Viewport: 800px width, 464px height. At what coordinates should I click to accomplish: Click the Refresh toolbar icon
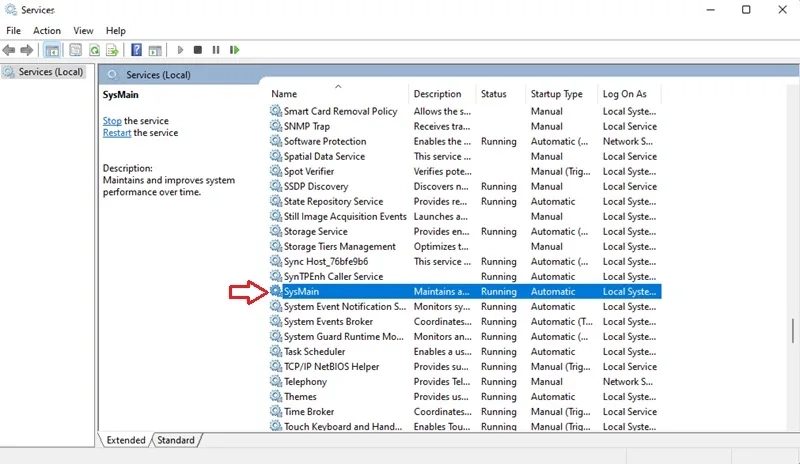click(94, 50)
